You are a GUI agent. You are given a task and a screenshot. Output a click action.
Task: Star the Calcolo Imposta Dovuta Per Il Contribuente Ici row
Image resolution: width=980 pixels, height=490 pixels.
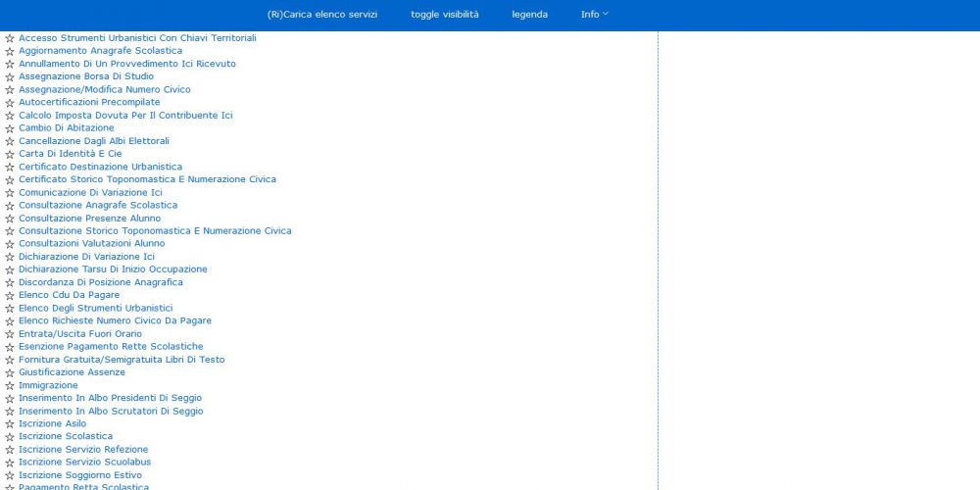pyautogui.click(x=10, y=116)
